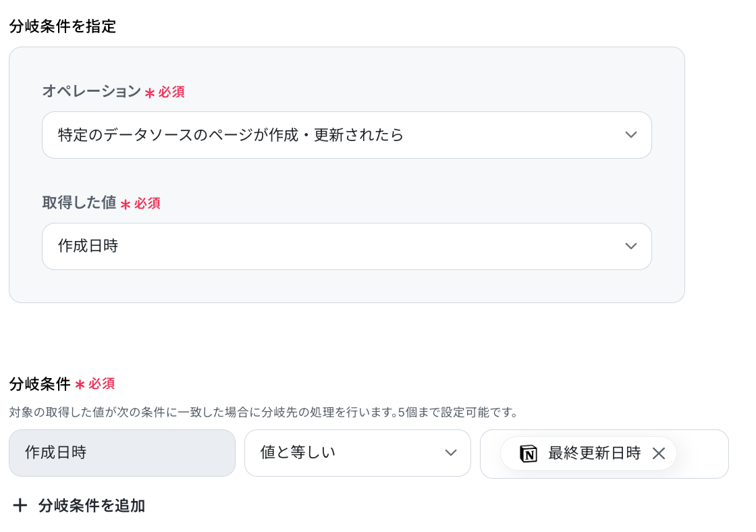Image resolution: width=756 pixels, height=532 pixels.
Task: Select the 特定のデータソースのページが作成・更新されたら combo box
Action: point(347,135)
